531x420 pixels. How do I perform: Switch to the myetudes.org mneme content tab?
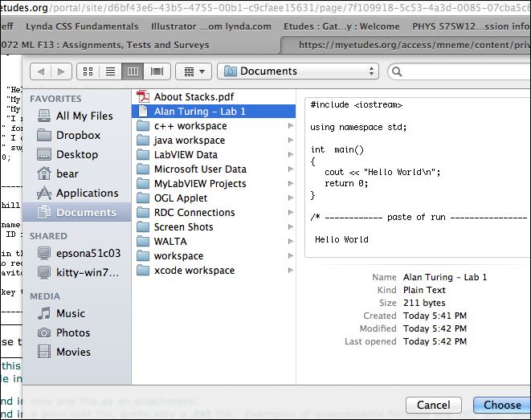click(406, 45)
